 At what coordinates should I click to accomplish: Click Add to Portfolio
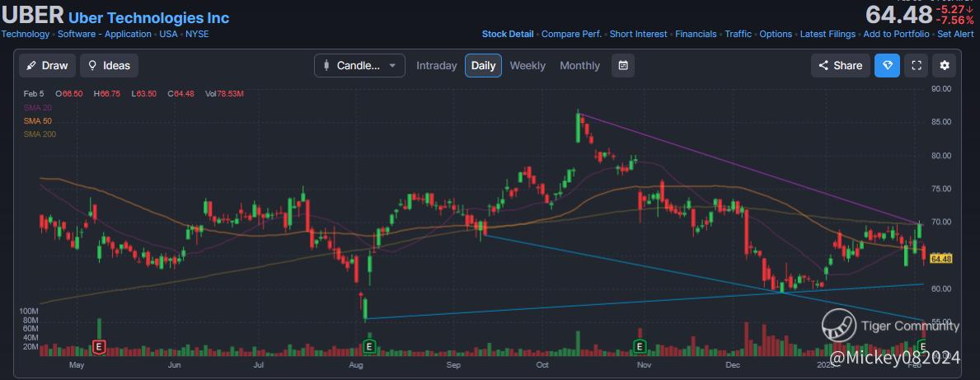pyautogui.click(x=896, y=35)
